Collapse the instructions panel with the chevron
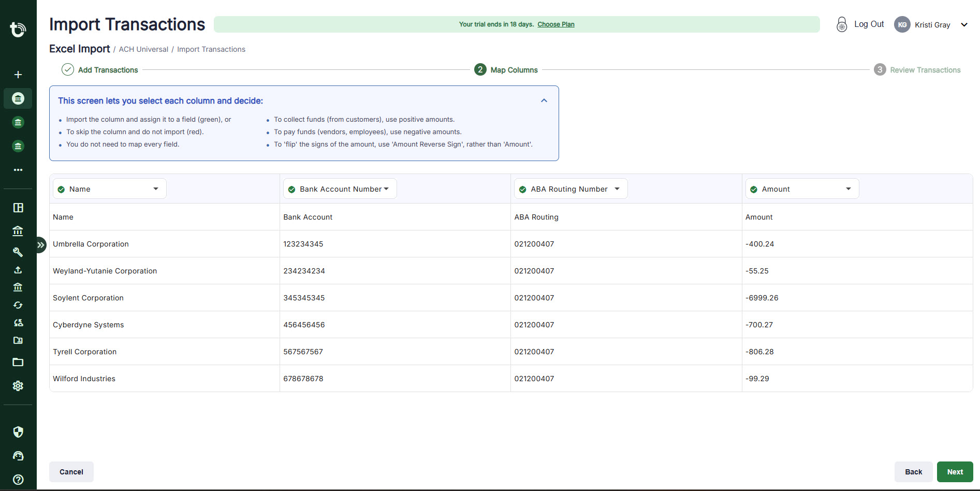This screenshot has height=491, width=980. tap(544, 100)
